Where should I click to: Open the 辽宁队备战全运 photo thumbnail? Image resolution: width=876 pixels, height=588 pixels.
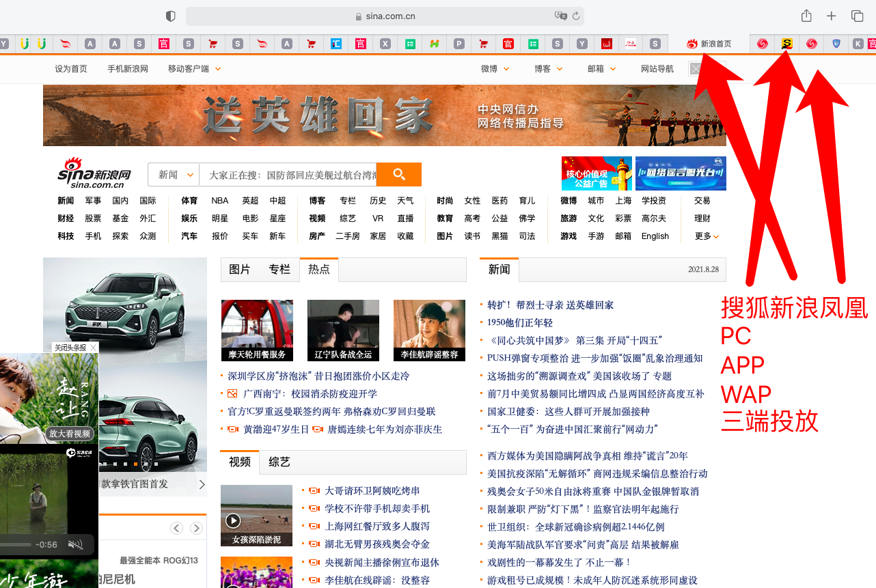(x=343, y=331)
